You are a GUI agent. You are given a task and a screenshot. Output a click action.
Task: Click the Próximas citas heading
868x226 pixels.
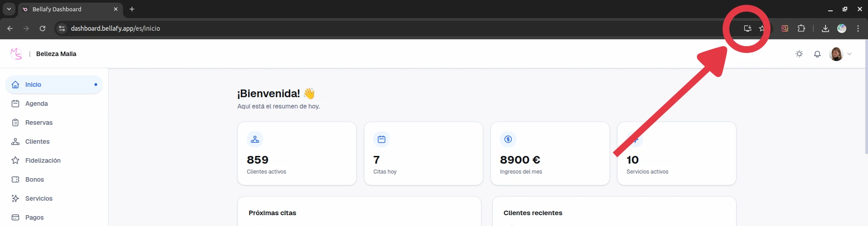272,213
